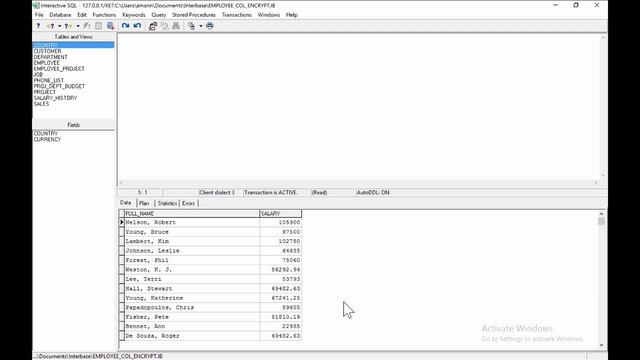Select DEPARTMENT table in the list
This screenshot has width=640, height=360.
pos(51,57)
